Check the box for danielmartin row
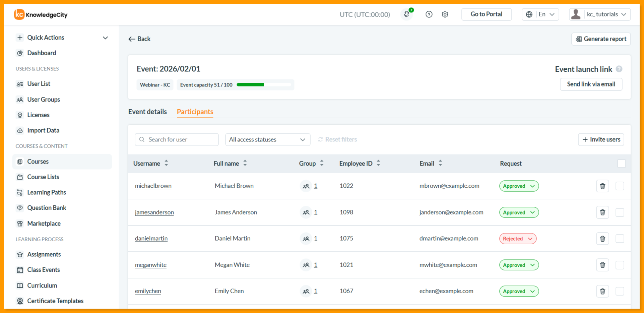Image resolution: width=644 pixels, height=313 pixels. 620,239
